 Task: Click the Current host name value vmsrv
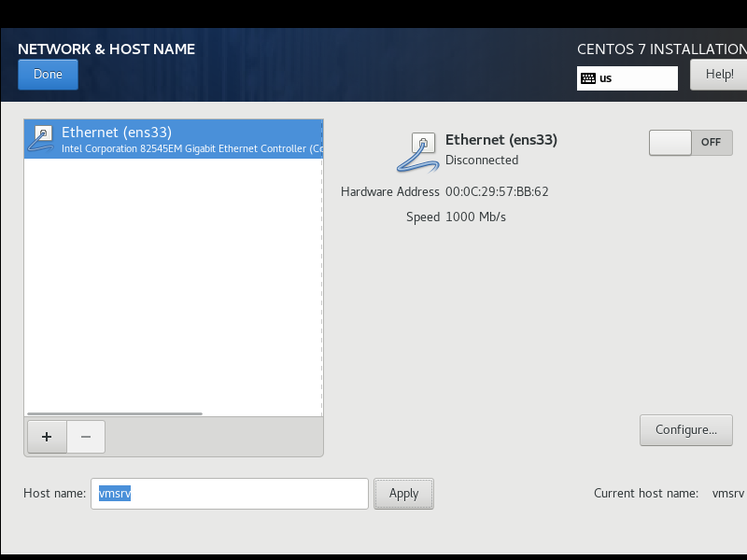coord(728,494)
